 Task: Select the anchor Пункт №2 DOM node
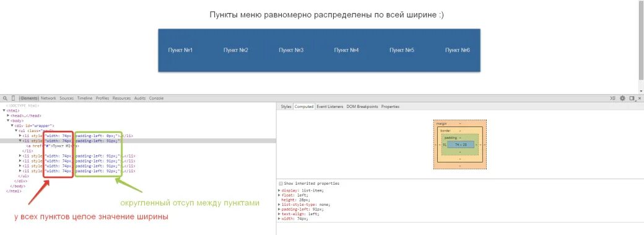coord(52,146)
